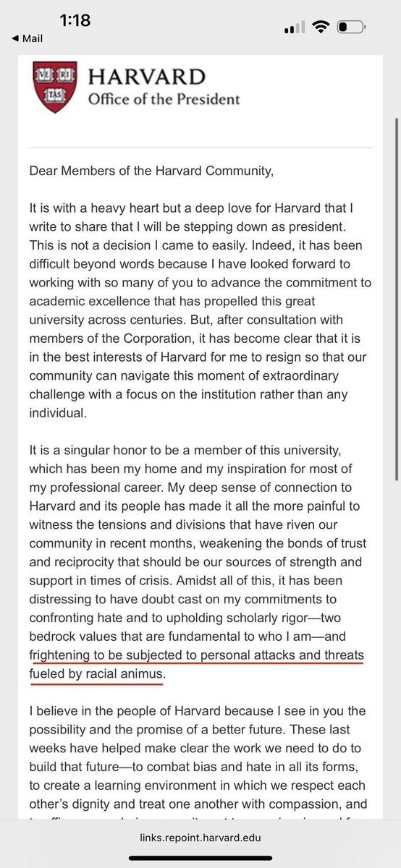Tap the 1:18 clock in the status bar
Viewport: 401px width, 868px height.
point(75,20)
